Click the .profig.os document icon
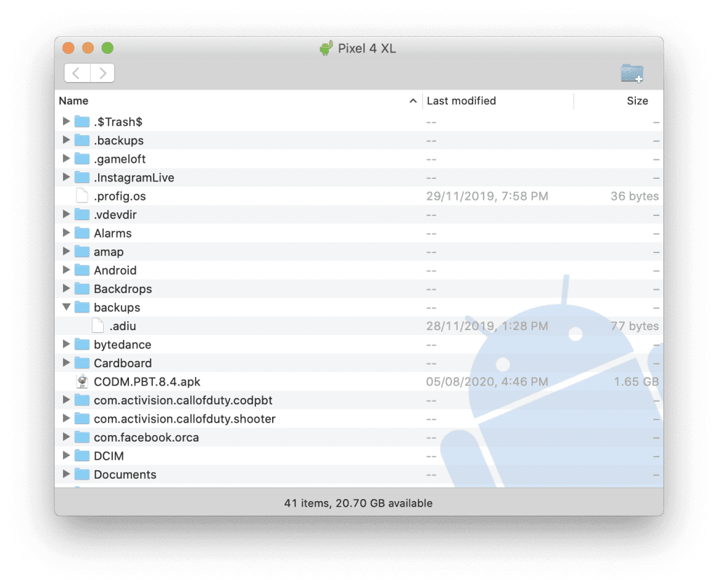This screenshot has height=588, width=718. click(82, 196)
